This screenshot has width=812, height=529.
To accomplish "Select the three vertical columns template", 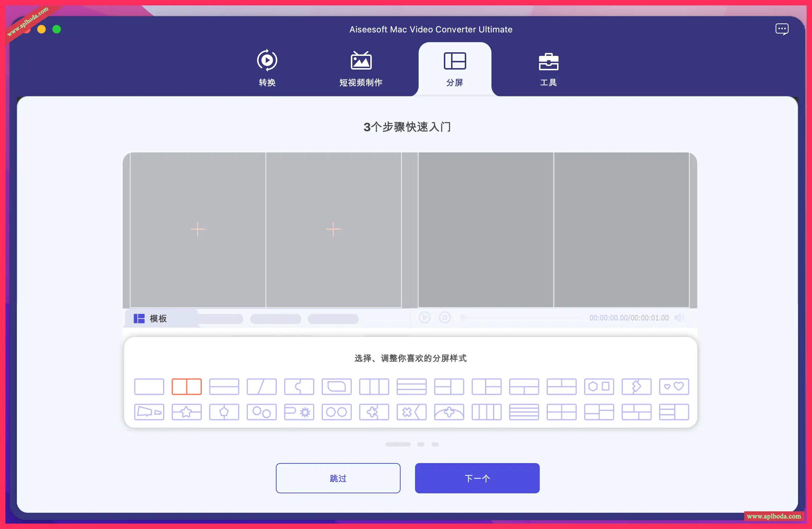I will pyautogui.click(x=374, y=387).
